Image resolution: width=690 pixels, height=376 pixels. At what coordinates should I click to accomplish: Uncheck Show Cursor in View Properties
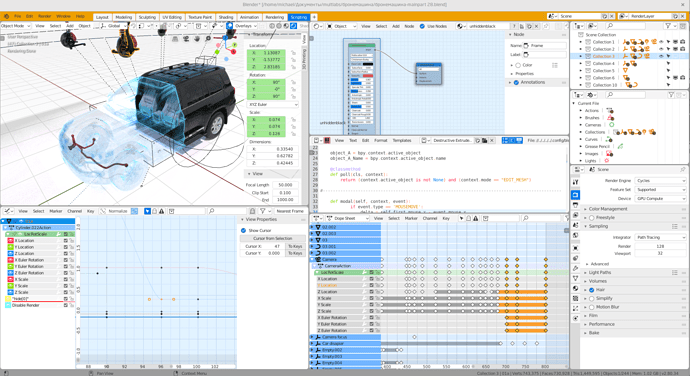click(243, 231)
